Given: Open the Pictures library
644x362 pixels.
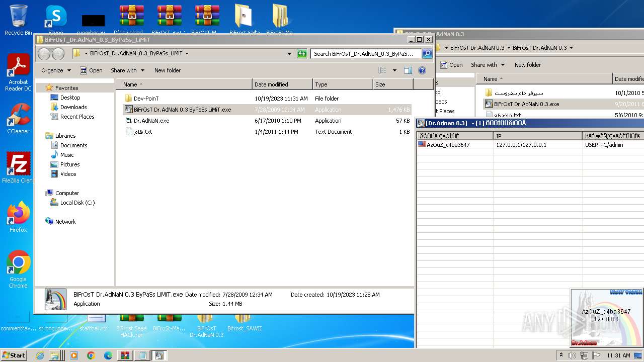Looking at the screenshot, I should point(70,164).
